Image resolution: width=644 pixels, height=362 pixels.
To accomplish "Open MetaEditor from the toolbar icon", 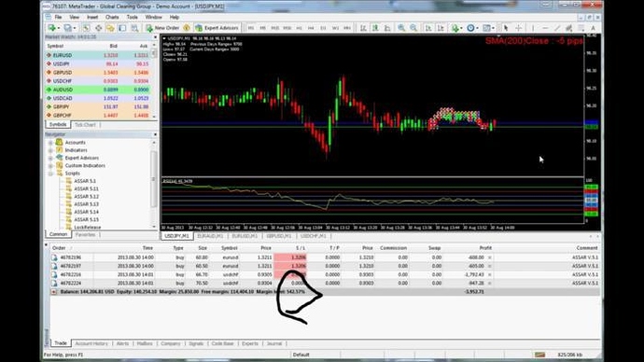I will 187,28.
